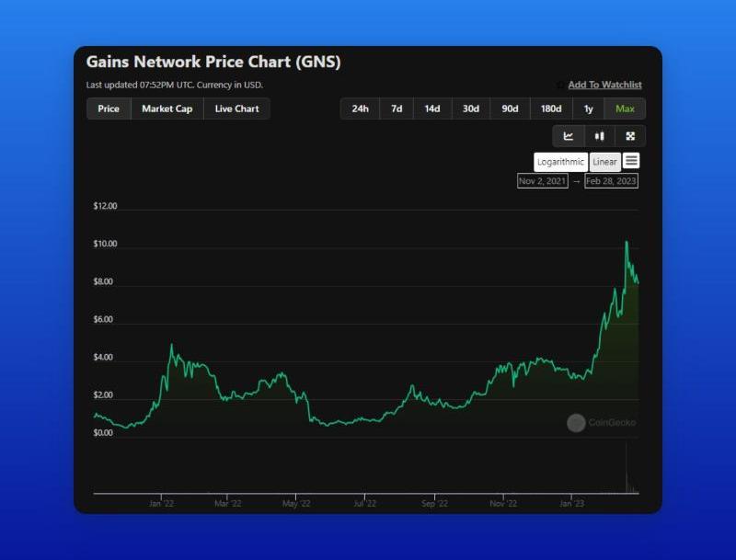Show the 24h price range
736x560 pixels.
[360, 109]
